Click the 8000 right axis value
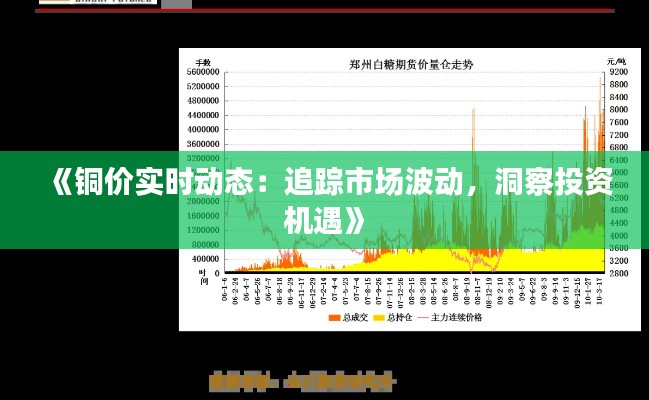 pos(619,110)
